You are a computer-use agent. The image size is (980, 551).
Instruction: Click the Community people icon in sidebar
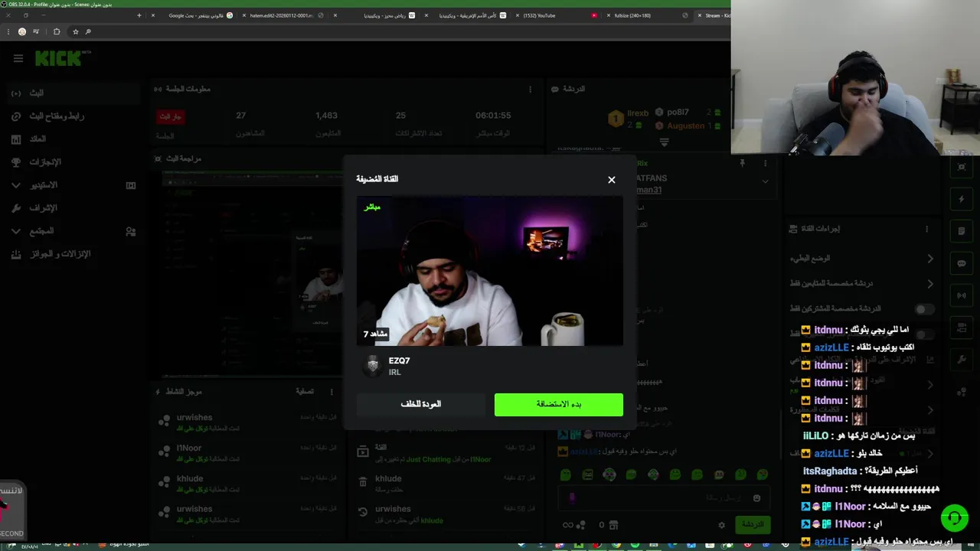(x=131, y=231)
